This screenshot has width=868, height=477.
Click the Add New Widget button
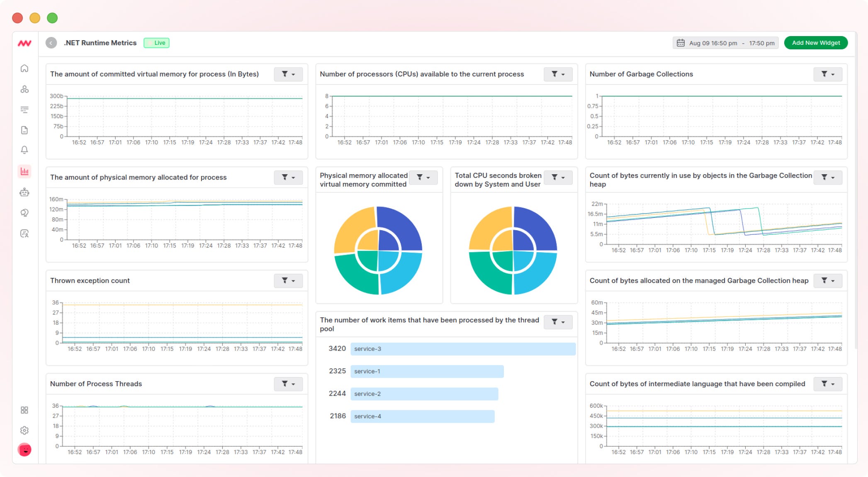point(815,43)
